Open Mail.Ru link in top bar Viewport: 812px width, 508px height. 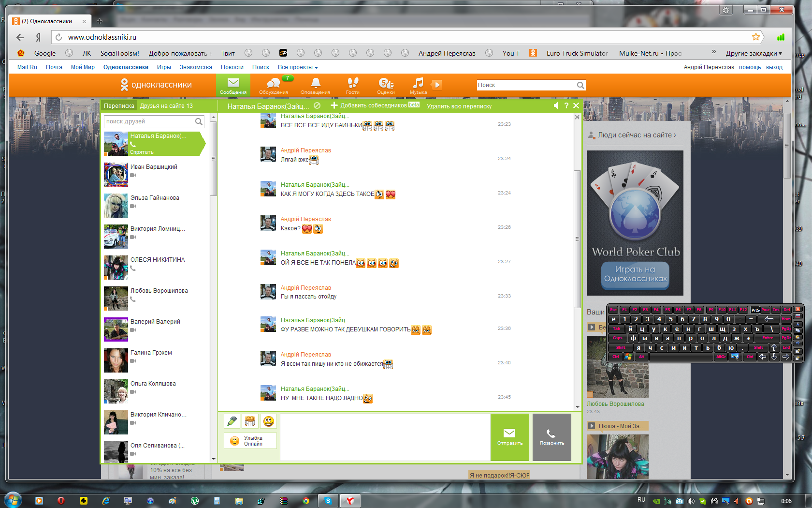[27, 67]
